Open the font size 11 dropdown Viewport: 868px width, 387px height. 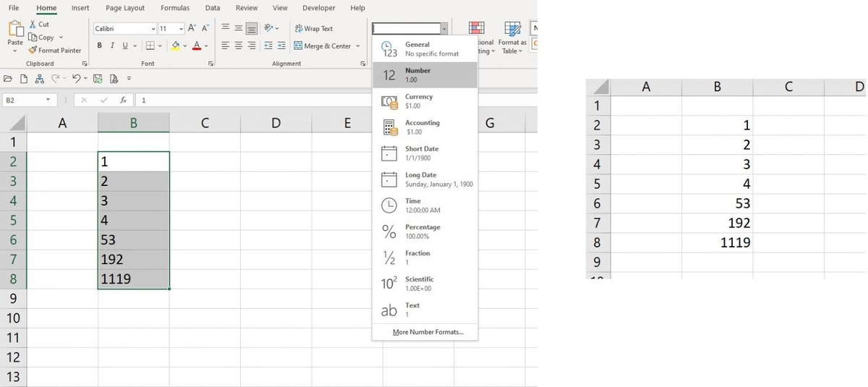[181, 28]
